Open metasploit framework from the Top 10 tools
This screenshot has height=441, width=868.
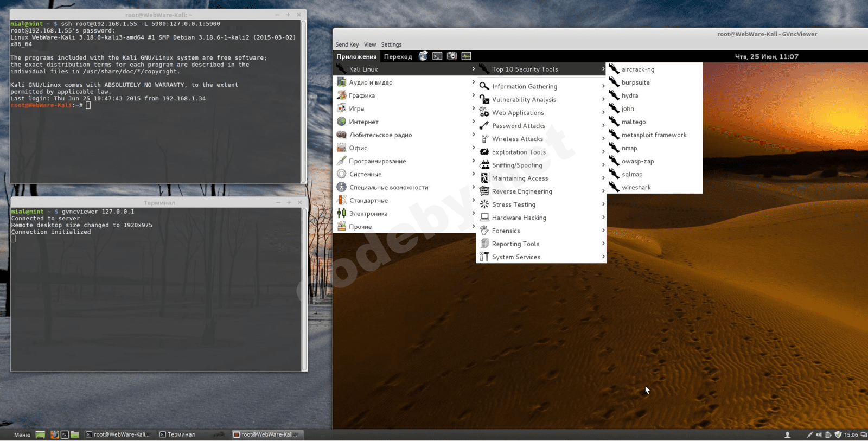(655, 135)
